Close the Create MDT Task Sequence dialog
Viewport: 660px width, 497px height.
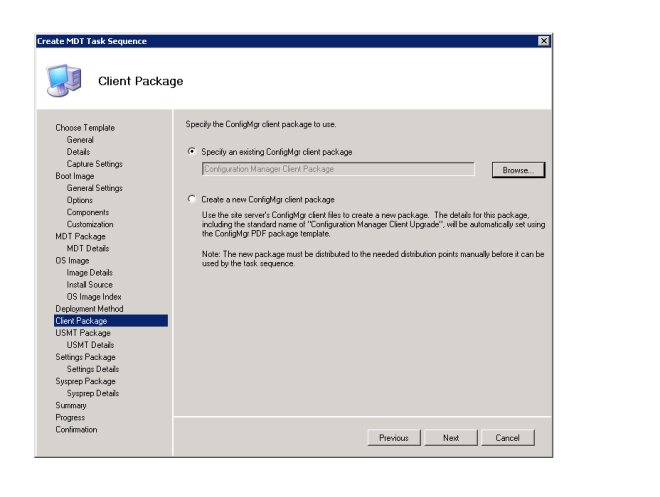click(x=542, y=39)
